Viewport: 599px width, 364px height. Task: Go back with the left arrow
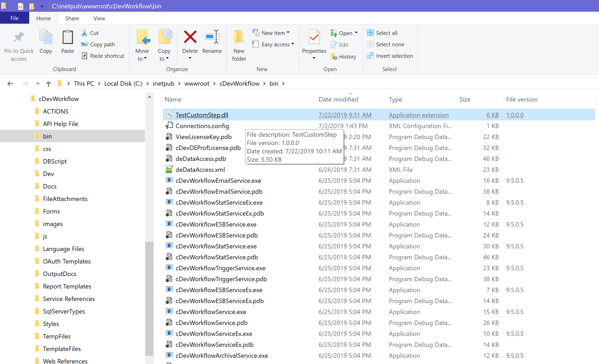(x=10, y=84)
